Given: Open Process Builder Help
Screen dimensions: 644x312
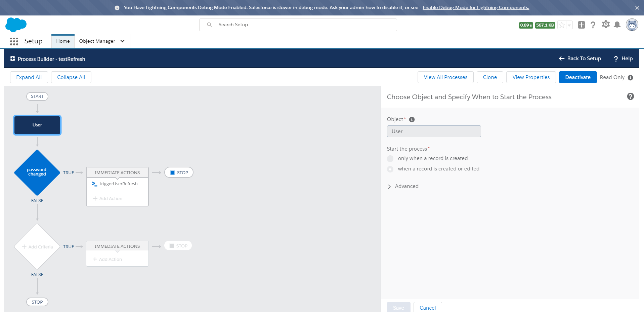Looking at the screenshot, I should click(x=623, y=58).
